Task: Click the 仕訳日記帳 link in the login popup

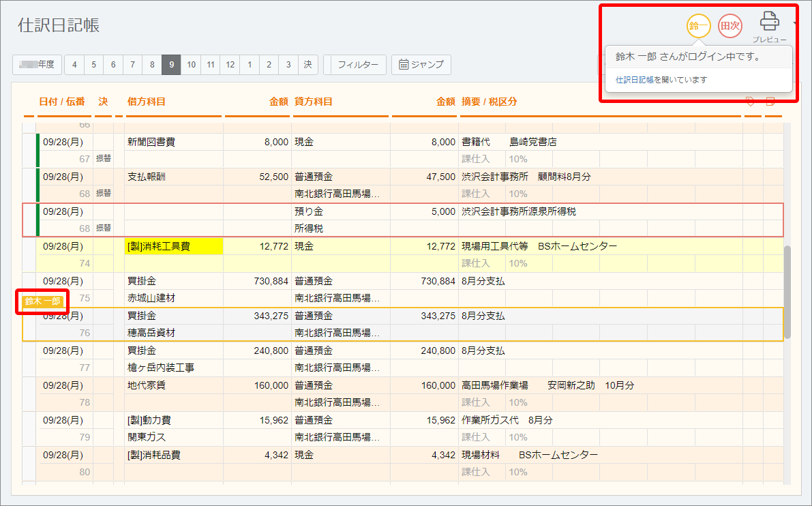Action: 634,80
